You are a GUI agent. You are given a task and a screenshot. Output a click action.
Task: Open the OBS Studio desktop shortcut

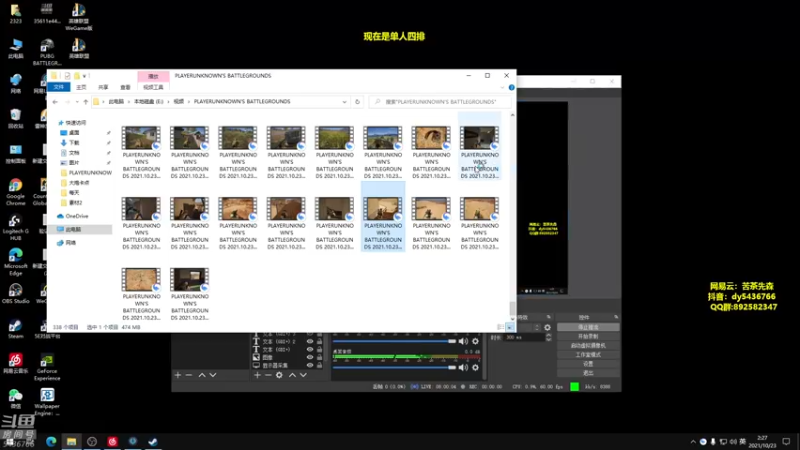pos(15,294)
